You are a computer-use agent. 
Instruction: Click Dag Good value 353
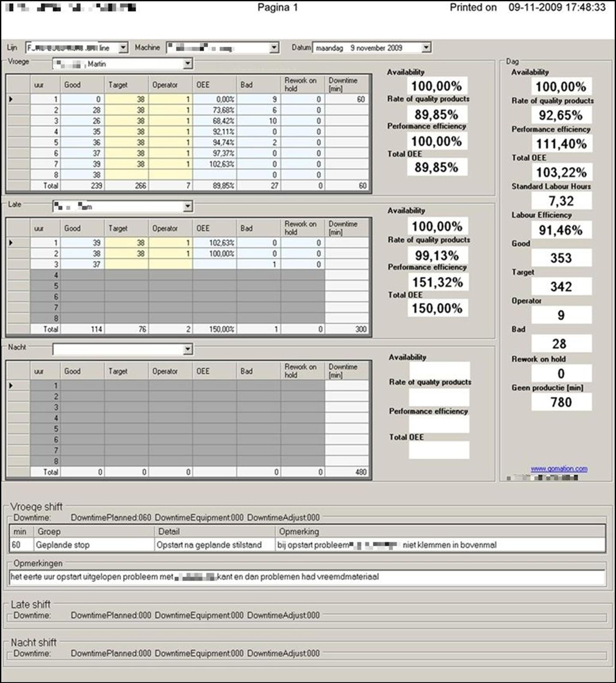(562, 258)
